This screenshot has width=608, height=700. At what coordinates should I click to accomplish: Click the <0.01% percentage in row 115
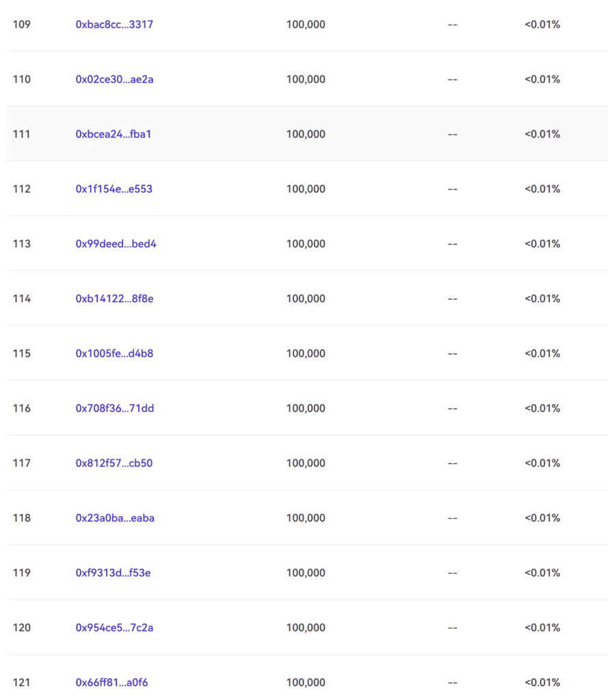click(542, 353)
